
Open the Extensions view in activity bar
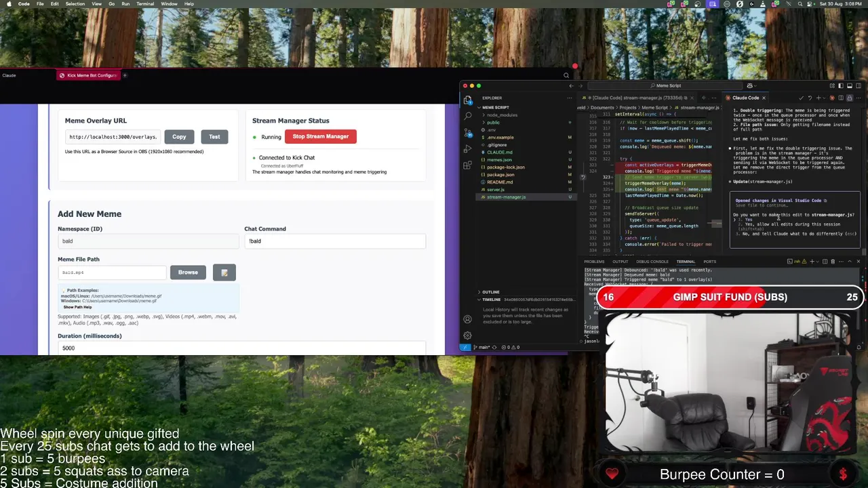(467, 165)
